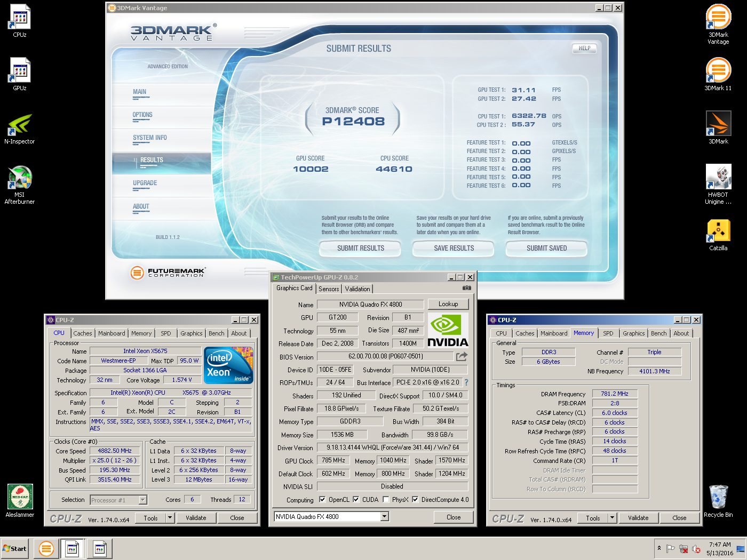Screen dimensions: 747x560
Task: Launch N-Inspector from the desktop
Action: [x=20, y=129]
